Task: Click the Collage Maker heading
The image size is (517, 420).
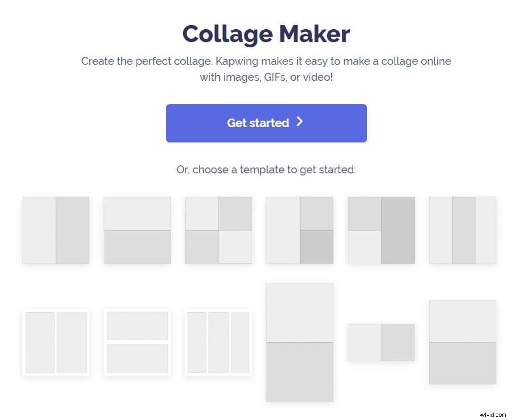Action: pyautogui.click(x=266, y=33)
